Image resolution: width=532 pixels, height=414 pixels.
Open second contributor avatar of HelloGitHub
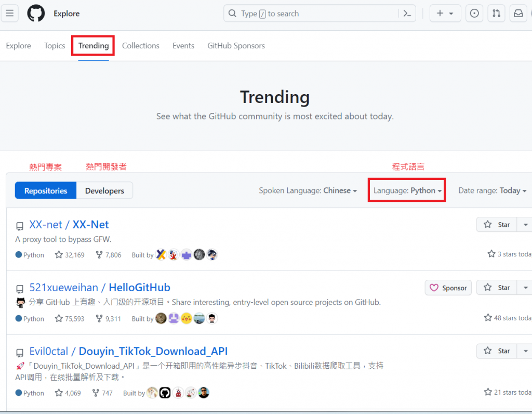pos(174,318)
